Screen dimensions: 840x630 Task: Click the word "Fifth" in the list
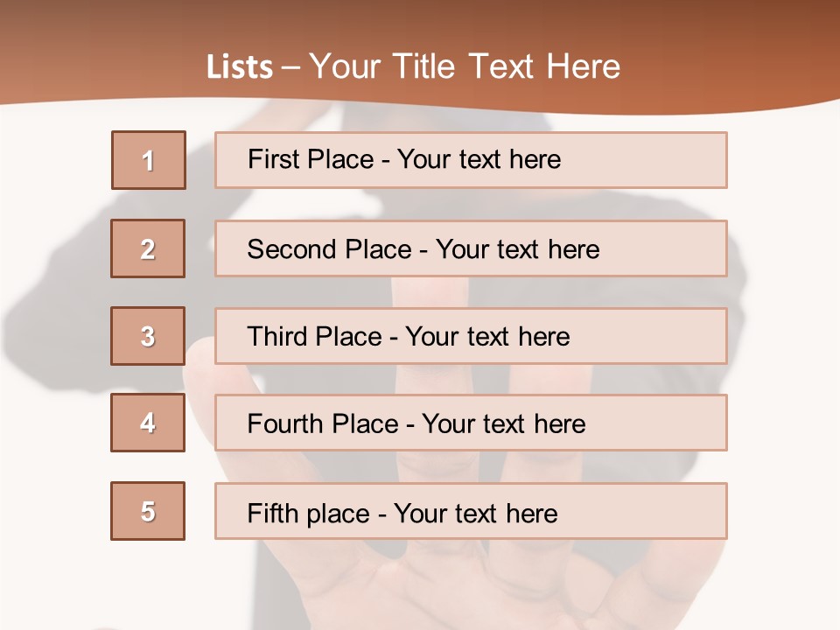click(x=271, y=513)
